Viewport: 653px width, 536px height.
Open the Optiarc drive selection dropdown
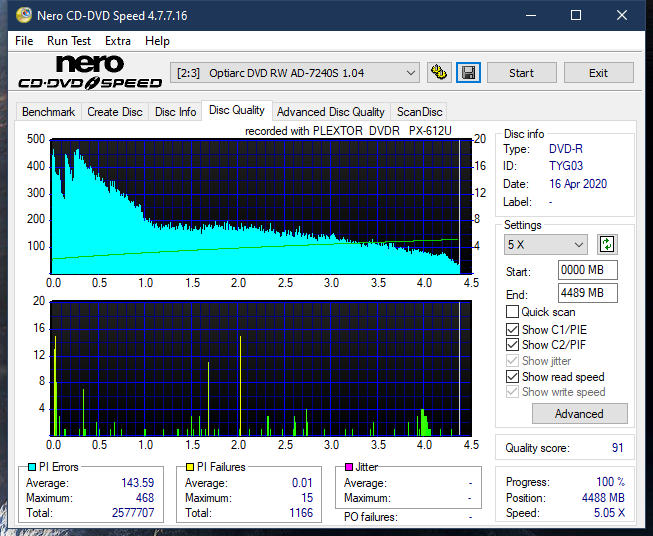coord(294,73)
